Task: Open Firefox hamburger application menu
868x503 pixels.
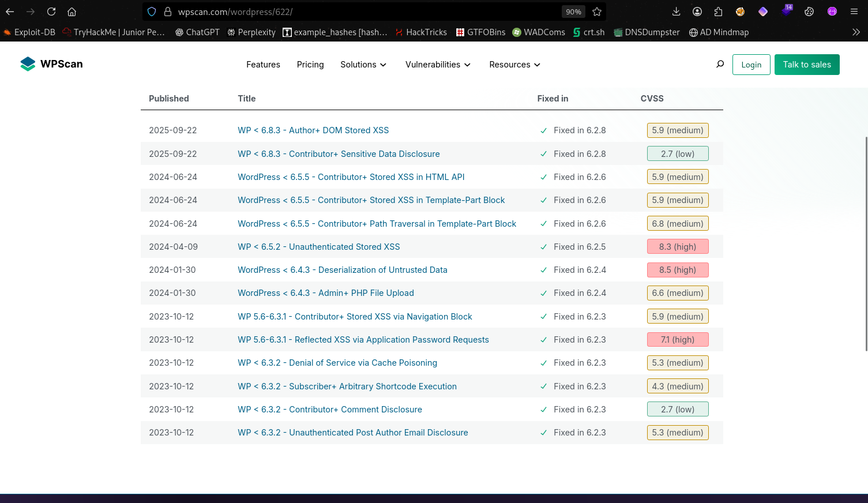Action: point(854,12)
